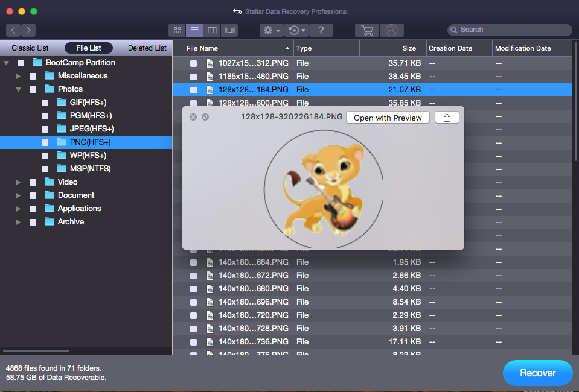579x392 pixels.
Task: Collapse the BootCamp Partition tree node
Action: click(x=6, y=63)
